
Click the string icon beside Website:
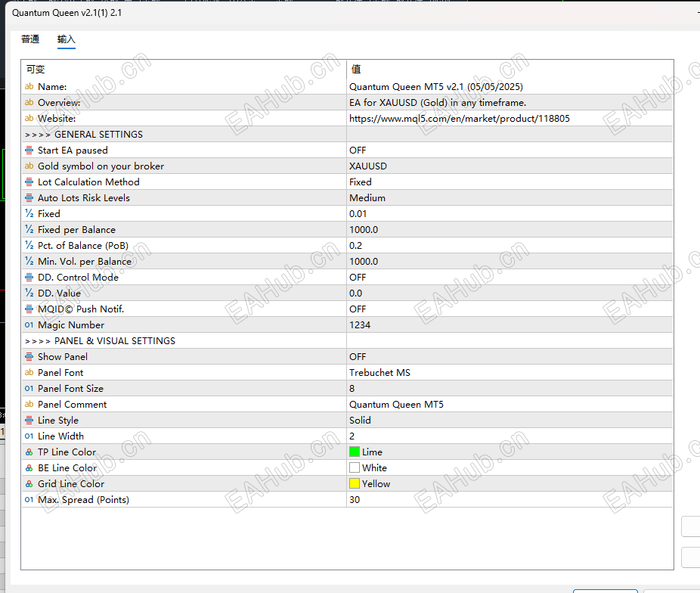click(29, 118)
